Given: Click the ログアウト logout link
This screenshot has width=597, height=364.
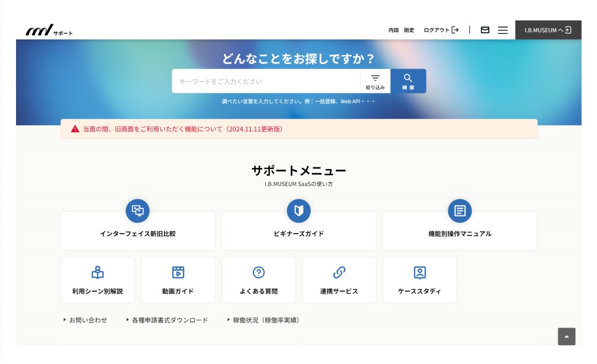Looking at the screenshot, I should 441,30.
